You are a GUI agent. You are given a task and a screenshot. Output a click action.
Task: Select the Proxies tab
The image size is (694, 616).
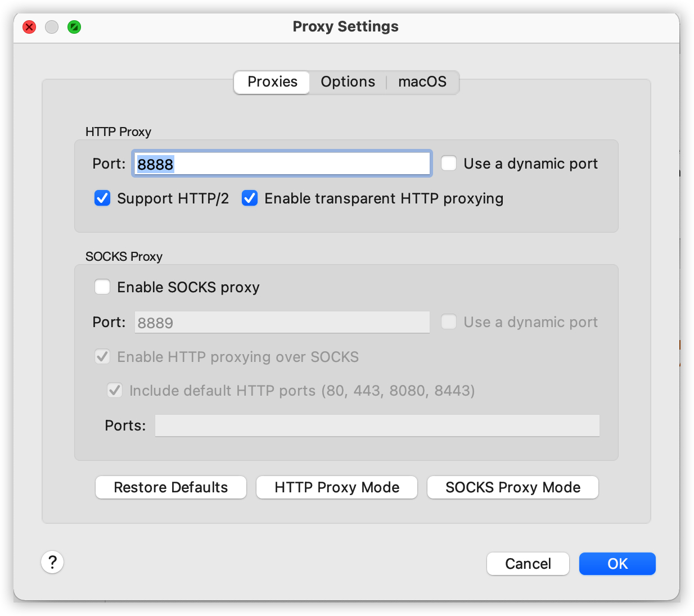272,82
